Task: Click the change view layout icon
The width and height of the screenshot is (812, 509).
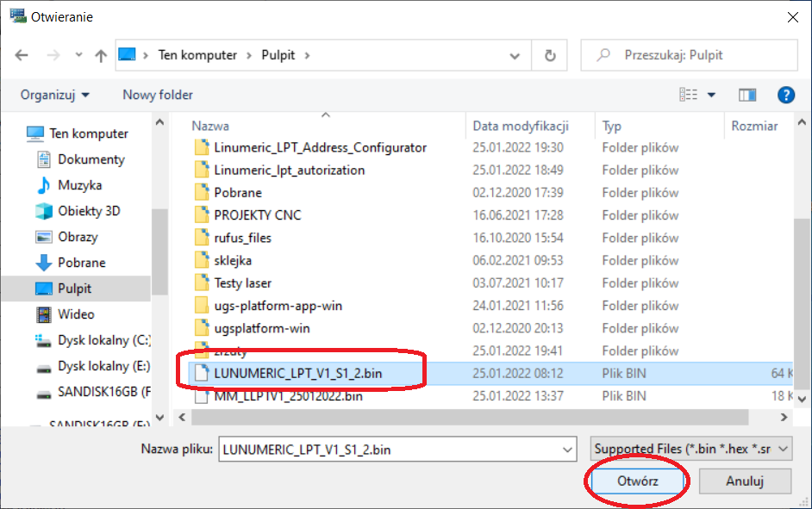Action: 688,95
